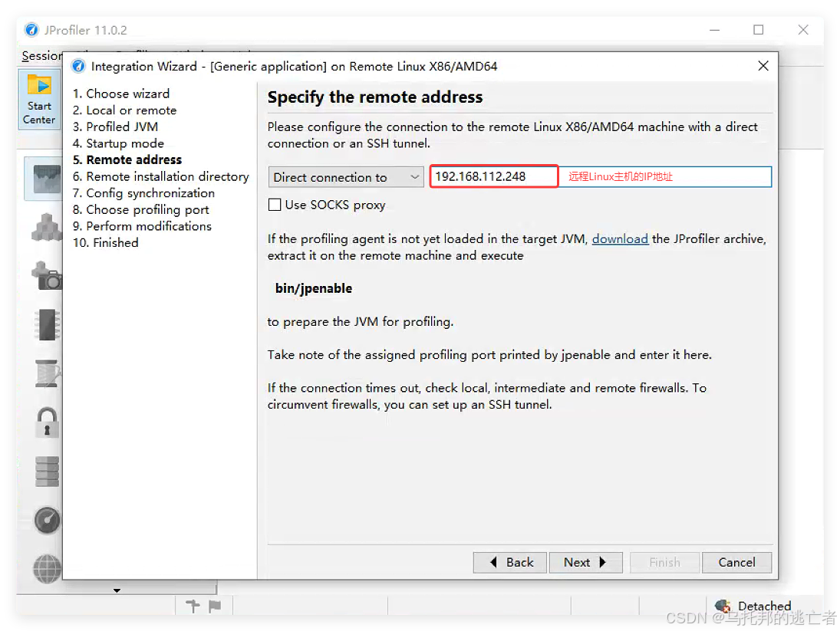Open the Heap walker camera icon
Screen dimensions: 840x631
point(47,275)
